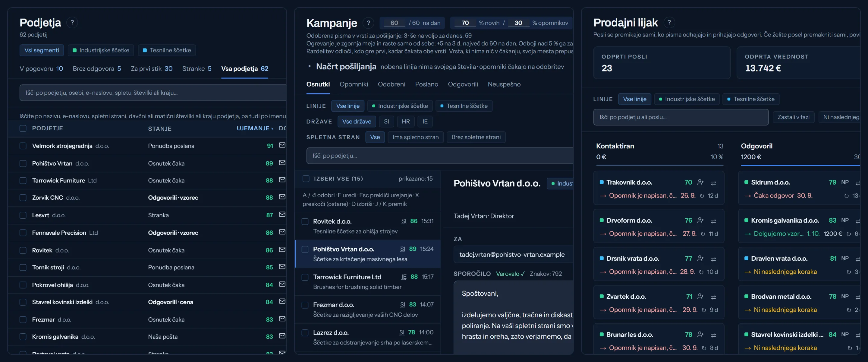The height and width of the screenshot is (362, 868).
Task: Click mail icon in Zorvik CNC row
Action: point(282,197)
